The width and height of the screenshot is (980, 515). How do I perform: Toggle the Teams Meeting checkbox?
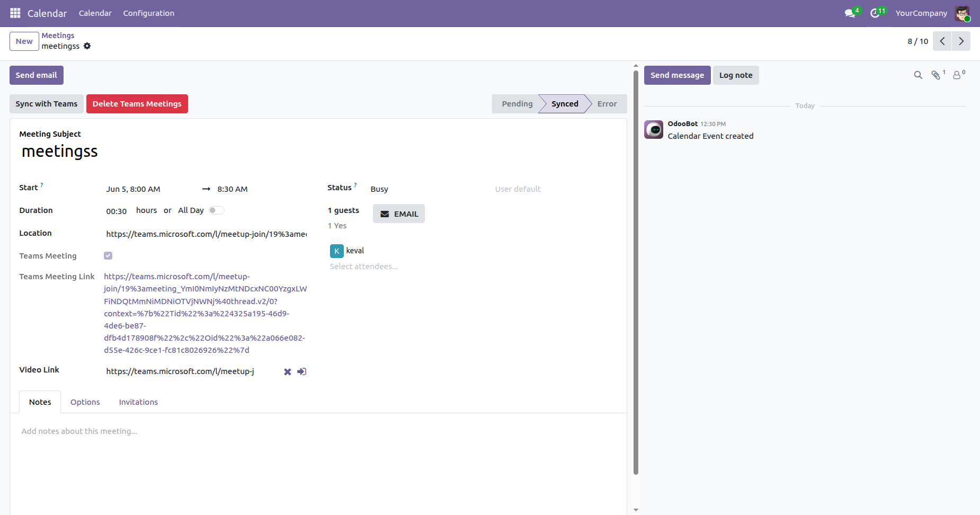[108, 256]
